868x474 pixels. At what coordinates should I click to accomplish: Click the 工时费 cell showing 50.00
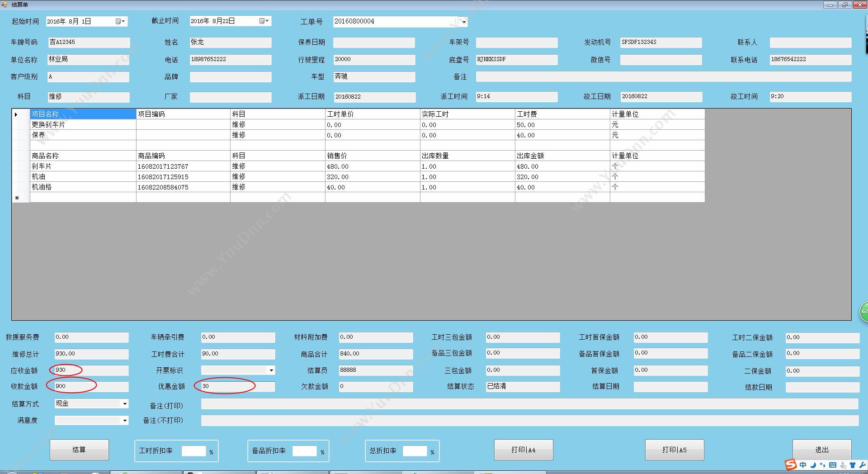tap(562, 125)
